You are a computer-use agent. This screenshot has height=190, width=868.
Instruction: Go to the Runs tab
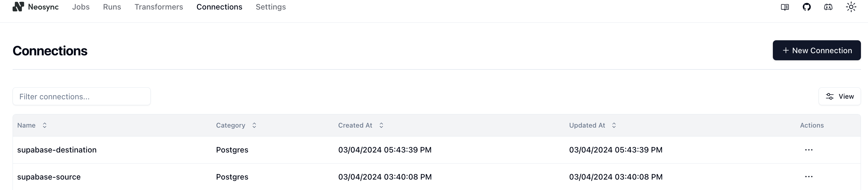tap(112, 7)
